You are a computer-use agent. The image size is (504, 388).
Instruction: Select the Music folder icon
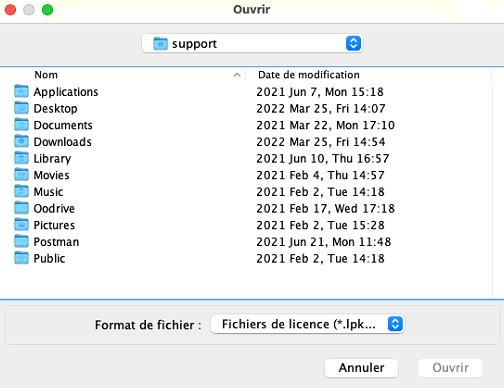click(21, 191)
